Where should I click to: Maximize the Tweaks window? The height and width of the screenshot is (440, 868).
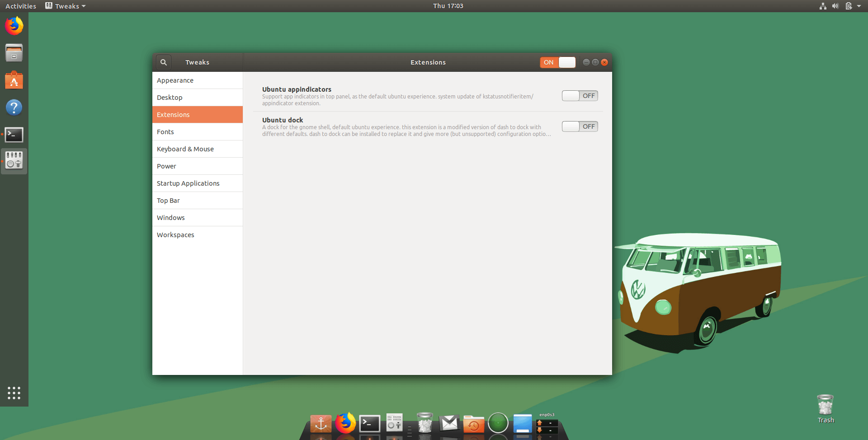(595, 62)
